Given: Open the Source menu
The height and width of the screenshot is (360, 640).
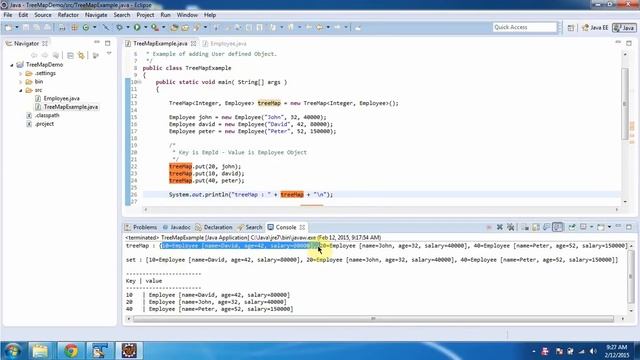Looking at the screenshot, I should 43,15.
